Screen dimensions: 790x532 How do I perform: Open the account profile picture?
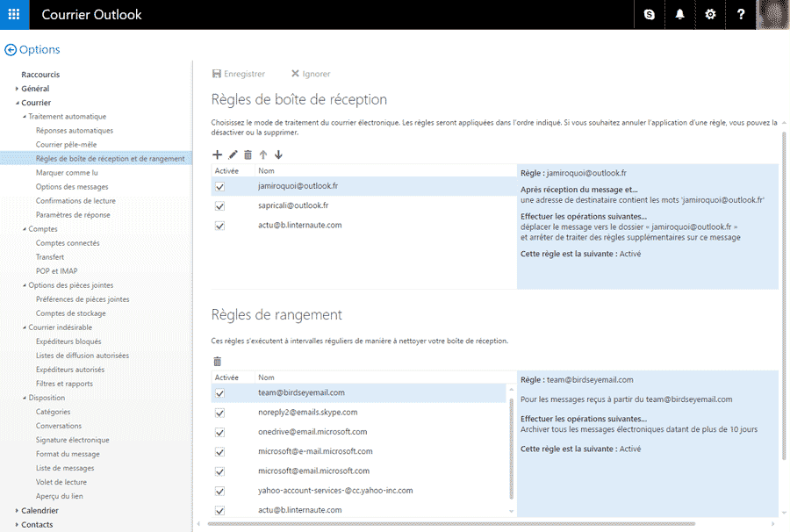[x=772, y=15]
